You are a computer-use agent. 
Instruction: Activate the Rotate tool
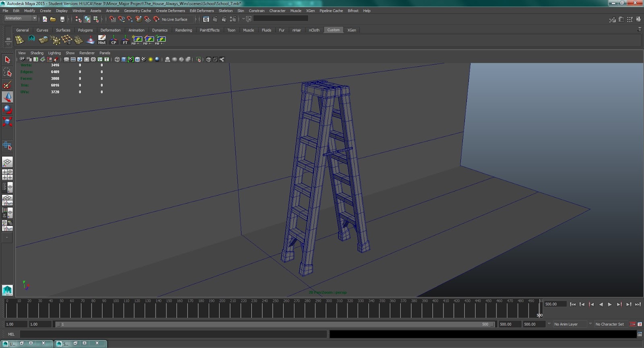pyautogui.click(x=7, y=109)
